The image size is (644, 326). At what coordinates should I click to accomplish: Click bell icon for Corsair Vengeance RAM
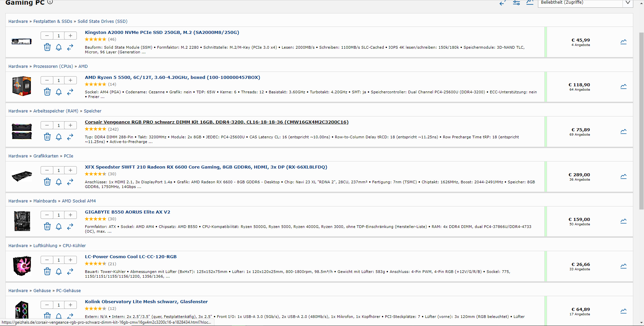59,137
